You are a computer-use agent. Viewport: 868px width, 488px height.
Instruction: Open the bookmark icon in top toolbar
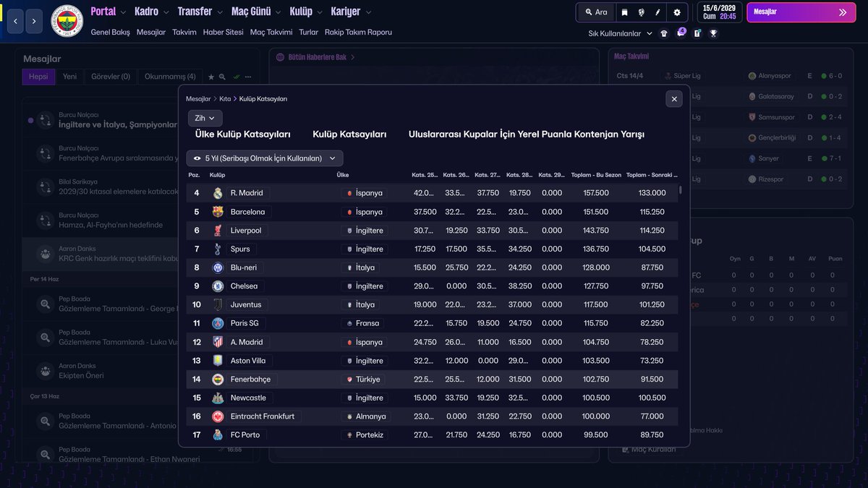pos(624,12)
